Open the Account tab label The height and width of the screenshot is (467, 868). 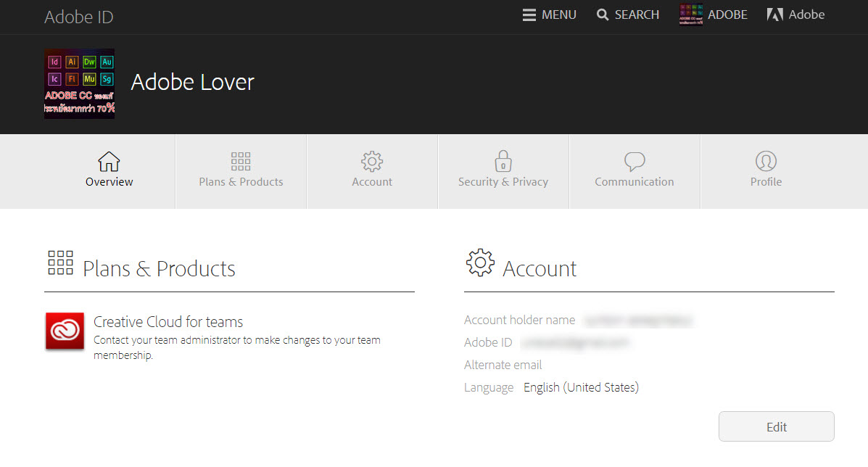coord(372,182)
